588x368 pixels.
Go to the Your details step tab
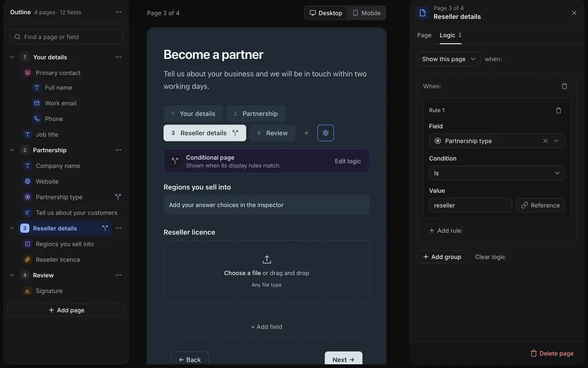pos(193,114)
